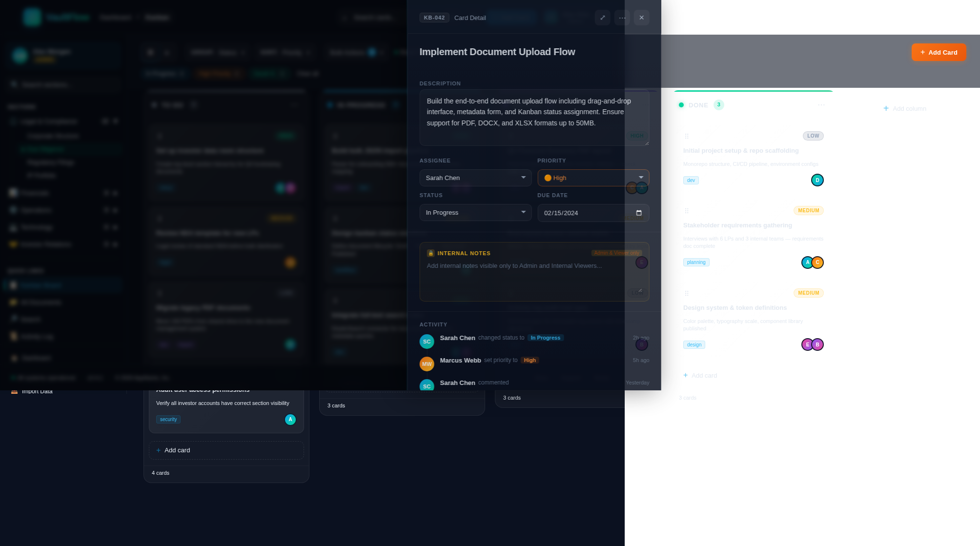
Task: Click the KB-042 card ID badge
Action: [x=434, y=18]
